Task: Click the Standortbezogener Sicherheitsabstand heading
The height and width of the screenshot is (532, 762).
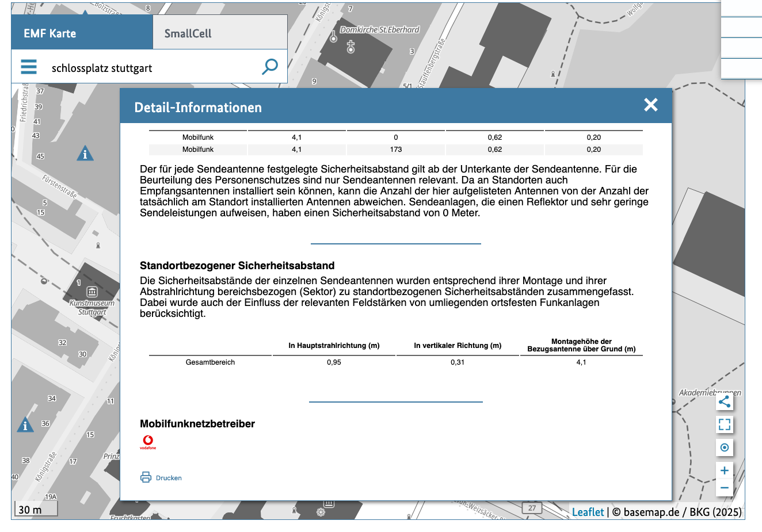Action: click(237, 266)
